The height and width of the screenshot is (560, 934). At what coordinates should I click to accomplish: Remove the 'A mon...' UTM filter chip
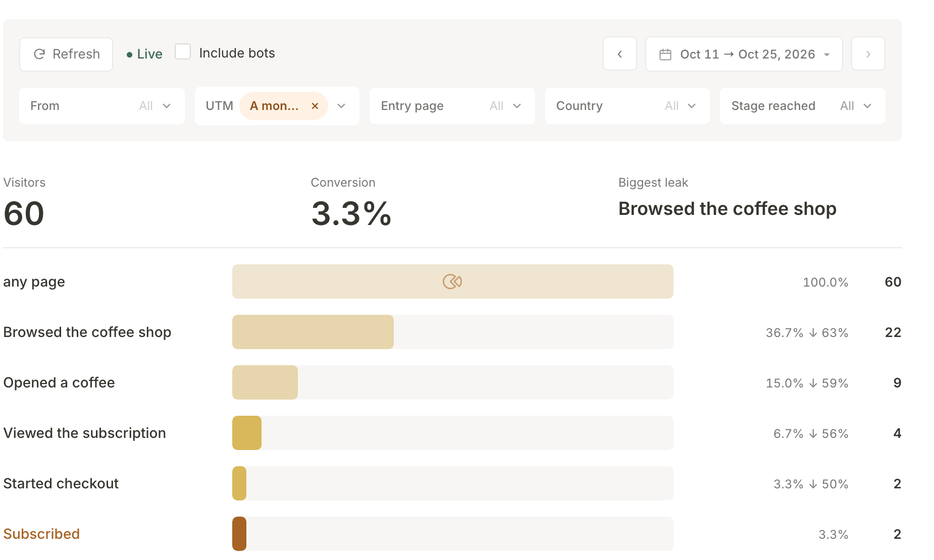pyautogui.click(x=315, y=106)
